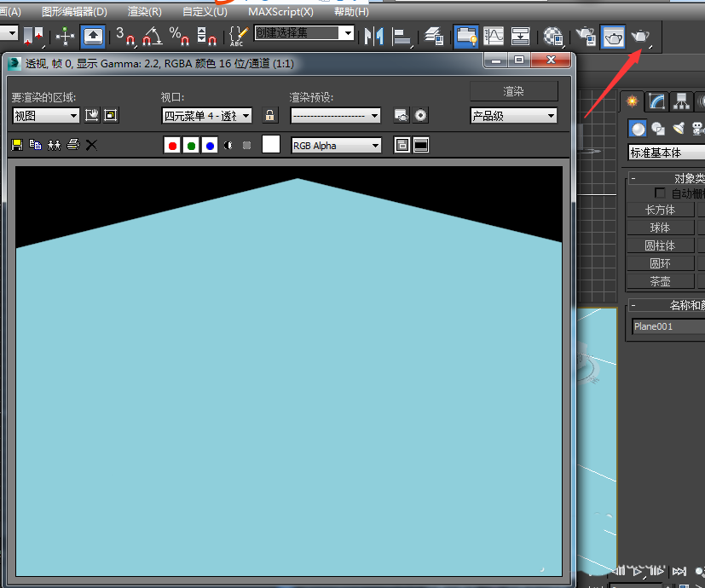
Task: Open the Material Editor from main toolbar
Action: 553,36
